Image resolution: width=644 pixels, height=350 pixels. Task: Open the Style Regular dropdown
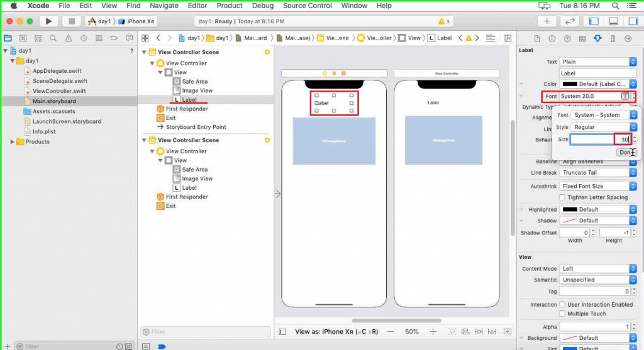pyautogui.click(x=603, y=127)
